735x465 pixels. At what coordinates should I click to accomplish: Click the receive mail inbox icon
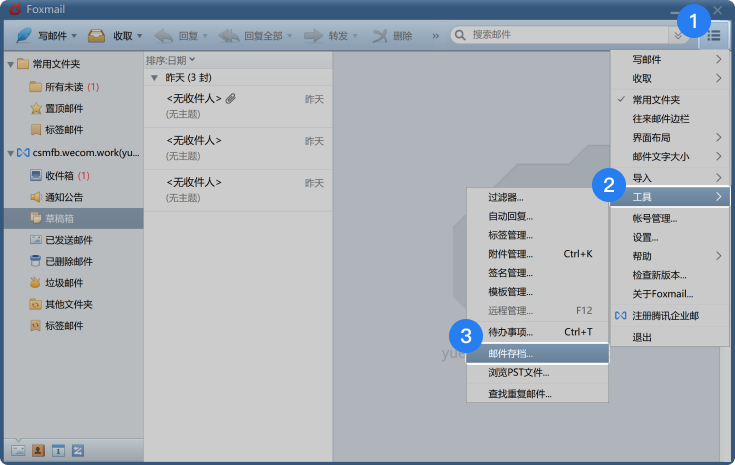96,36
